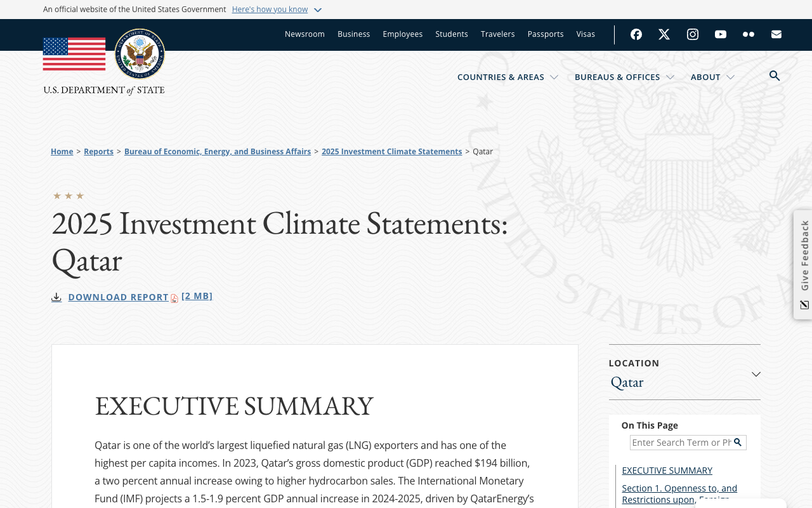
Task: Expand the Bureaus & Offices menu
Action: (624, 77)
